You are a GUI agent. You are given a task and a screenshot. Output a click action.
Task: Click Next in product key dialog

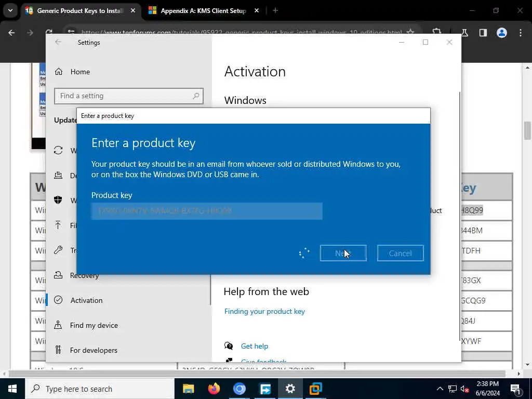click(343, 253)
